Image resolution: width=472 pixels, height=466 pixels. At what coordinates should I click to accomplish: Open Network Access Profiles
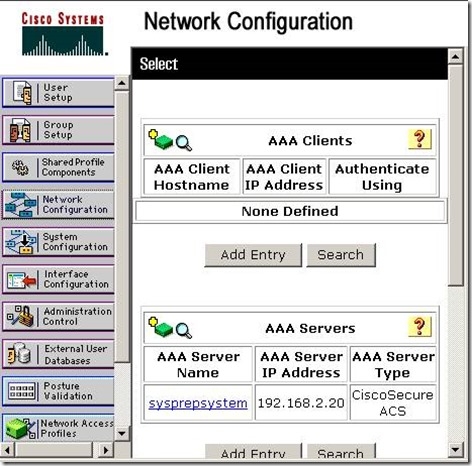58,428
